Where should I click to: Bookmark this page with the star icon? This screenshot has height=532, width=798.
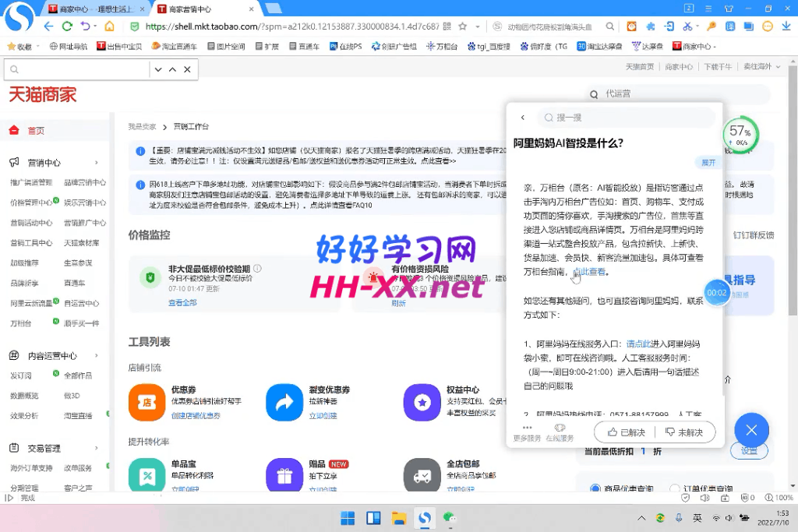463,26
